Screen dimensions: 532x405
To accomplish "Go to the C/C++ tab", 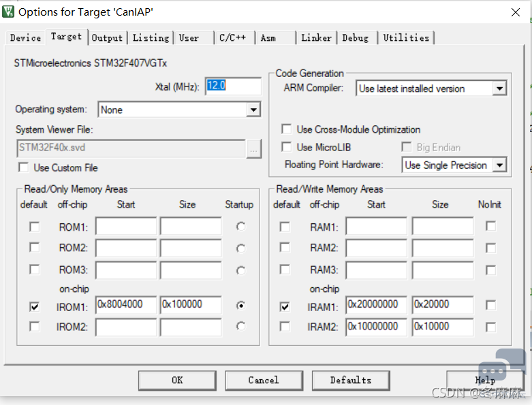I will tap(233, 37).
